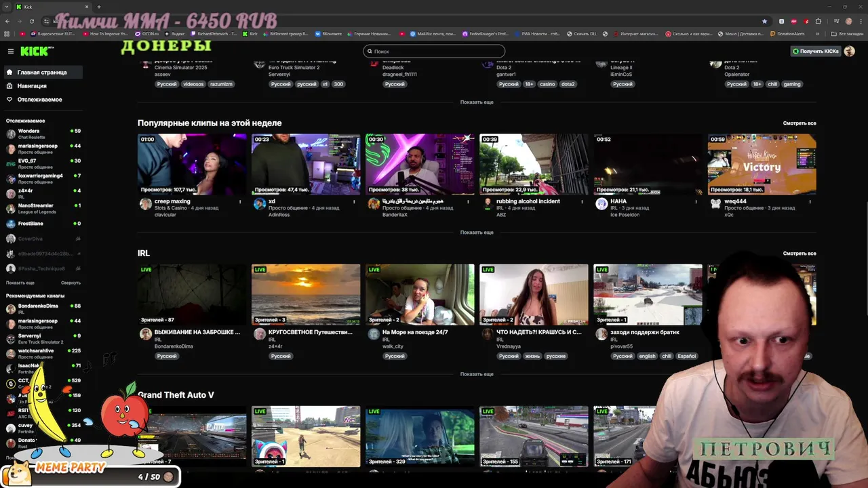Screen dimensions: 868x488
Task: Play the 'HAHA' Ice Poseidon clip
Action: coord(648,164)
